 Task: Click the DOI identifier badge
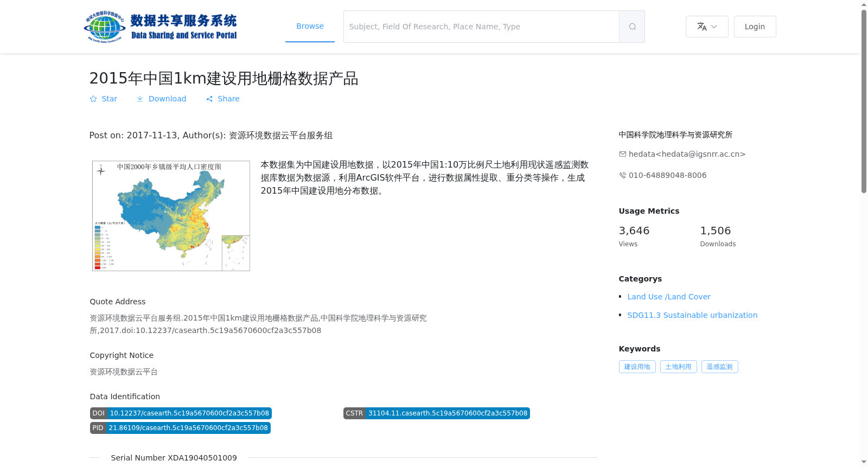click(181, 413)
